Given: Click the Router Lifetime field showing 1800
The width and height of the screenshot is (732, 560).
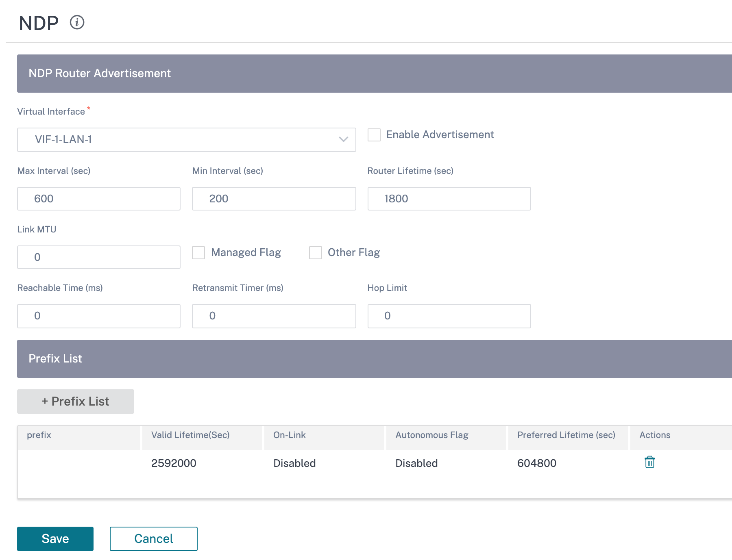Looking at the screenshot, I should click(x=449, y=199).
